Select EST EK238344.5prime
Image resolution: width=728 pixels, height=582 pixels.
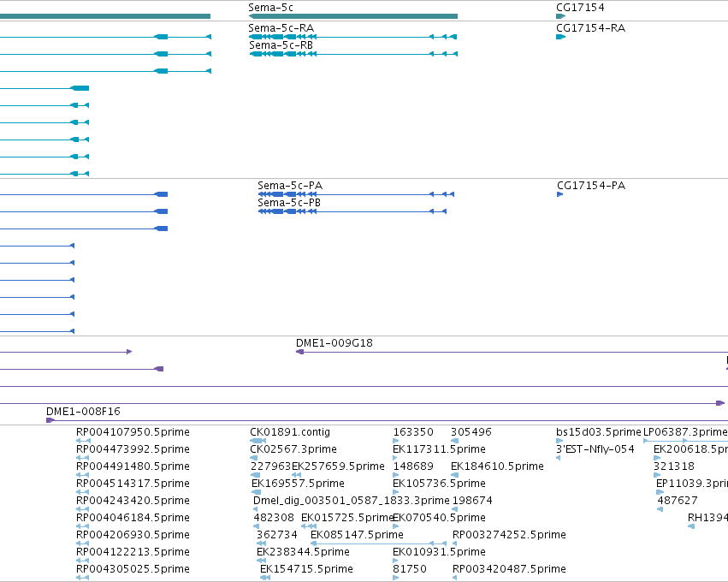click(303, 551)
